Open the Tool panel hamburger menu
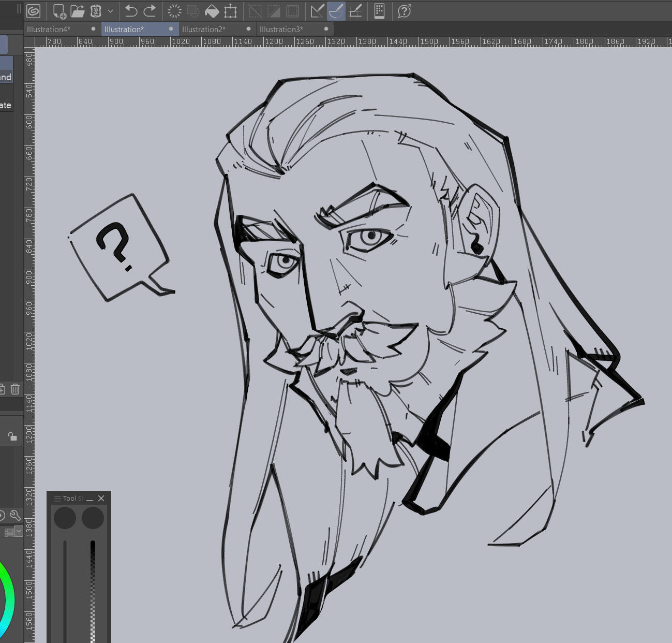The width and height of the screenshot is (672, 643). coord(57,499)
